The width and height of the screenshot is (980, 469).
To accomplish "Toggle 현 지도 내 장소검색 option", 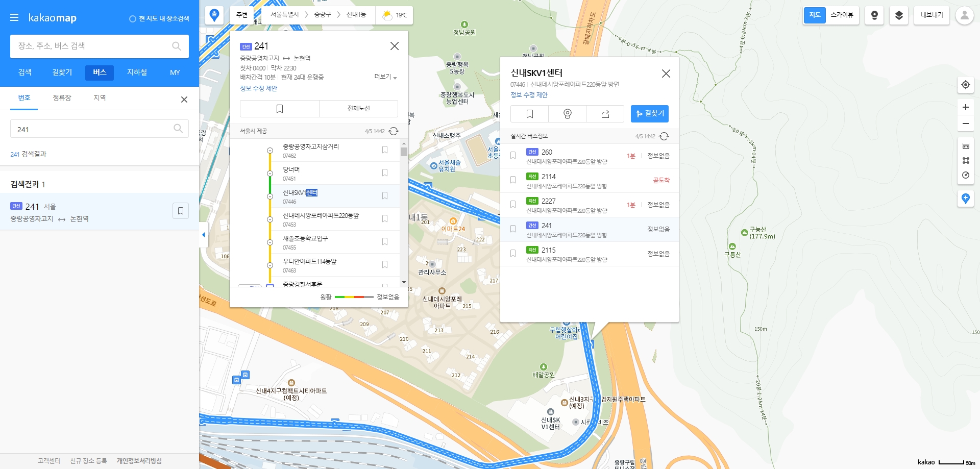I will pyautogui.click(x=159, y=18).
